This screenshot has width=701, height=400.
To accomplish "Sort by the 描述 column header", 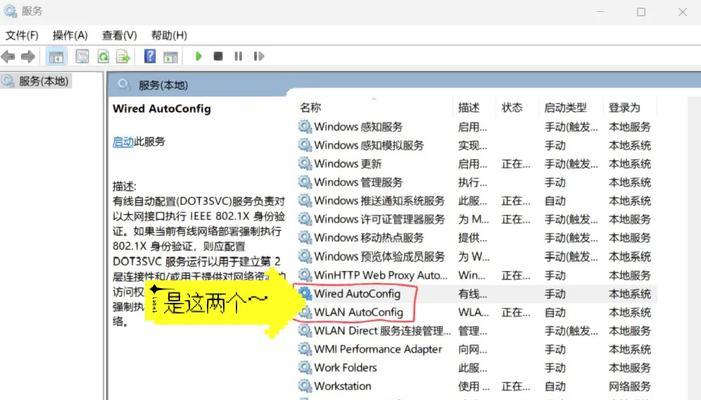I will [x=469, y=107].
